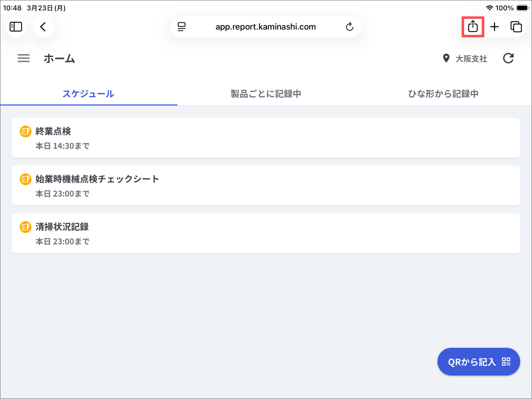Tap the Safari share icon
The image size is (532, 399).
pos(473,26)
